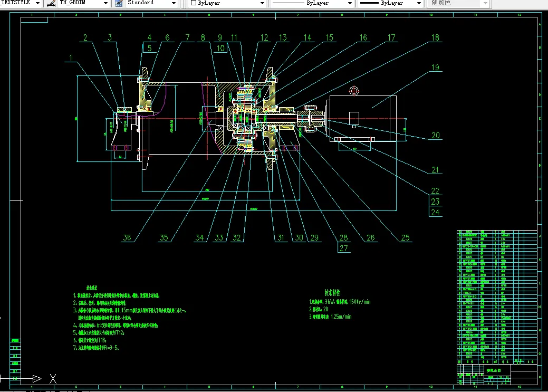Select part callout number 13
Viewport: 548px width, 392px height.
[282, 38]
